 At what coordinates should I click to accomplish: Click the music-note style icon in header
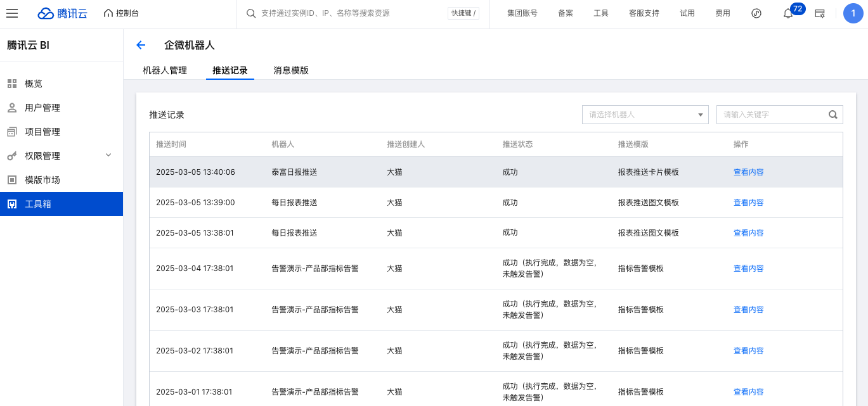(756, 13)
